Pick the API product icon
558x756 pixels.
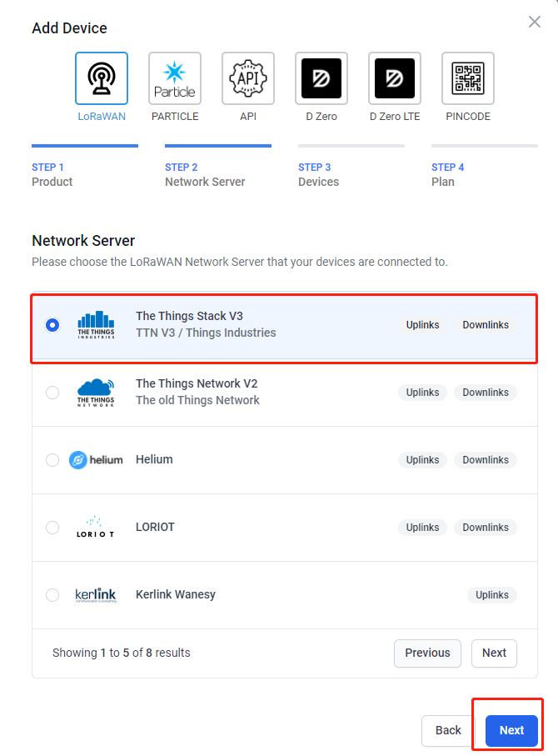[248, 78]
